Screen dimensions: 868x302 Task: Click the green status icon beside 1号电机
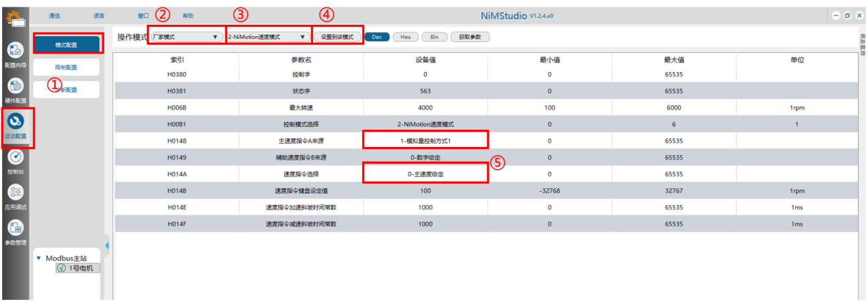click(62, 269)
